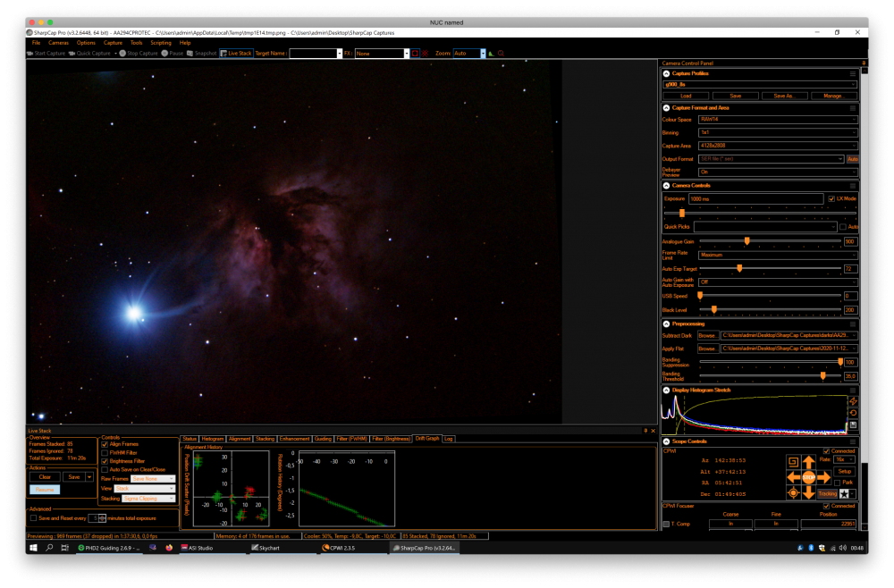Viewport: 894px width, 588px height.
Task: Click the Tracking button
Action: coord(827,494)
